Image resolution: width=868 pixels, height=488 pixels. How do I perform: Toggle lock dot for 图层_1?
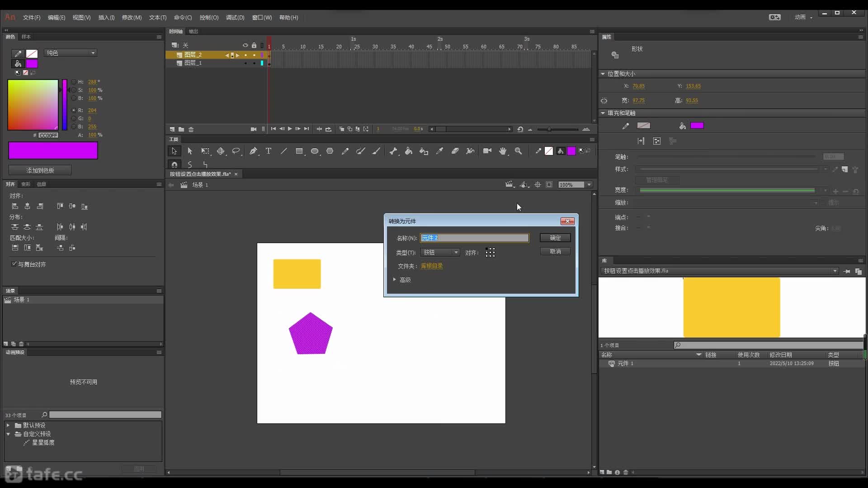254,63
